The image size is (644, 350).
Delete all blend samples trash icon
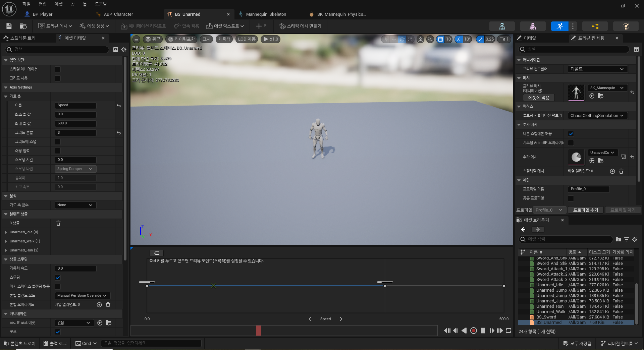click(x=58, y=223)
